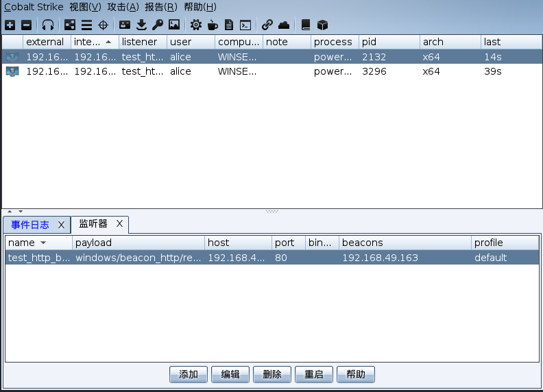Click the 添加 button
This screenshot has width=543, height=392.
coord(189,374)
